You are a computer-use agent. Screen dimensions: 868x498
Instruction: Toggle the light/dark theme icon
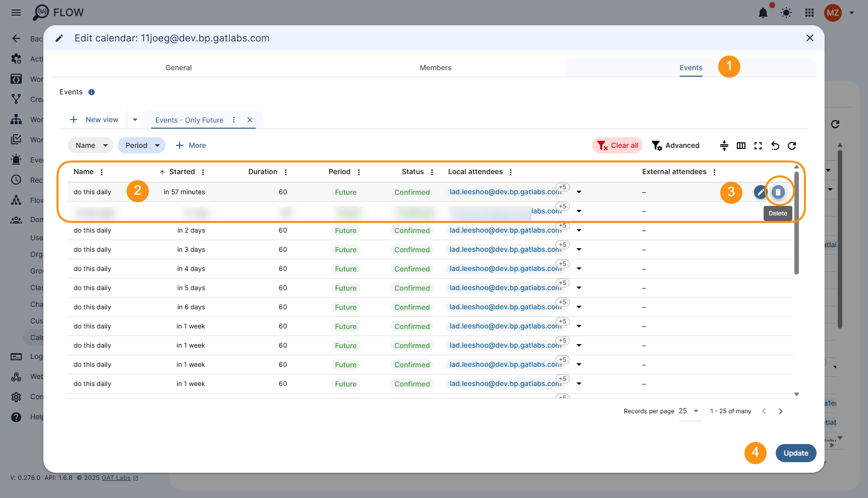(x=786, y=13)
